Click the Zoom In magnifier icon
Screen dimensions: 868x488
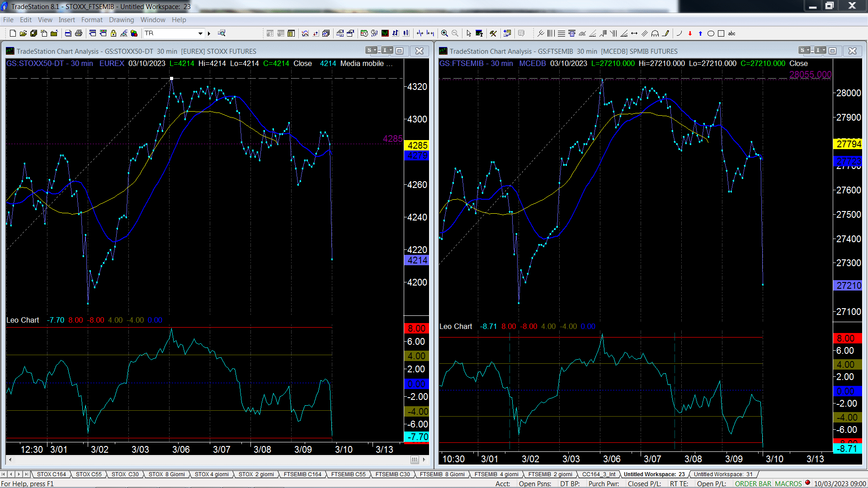pyautogui.click(x=444, y=33)
